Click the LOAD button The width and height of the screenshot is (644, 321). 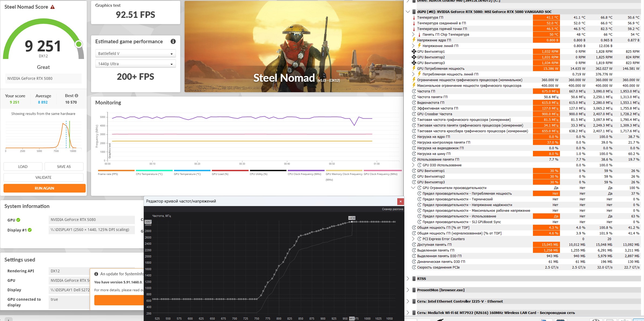point(23,167)
